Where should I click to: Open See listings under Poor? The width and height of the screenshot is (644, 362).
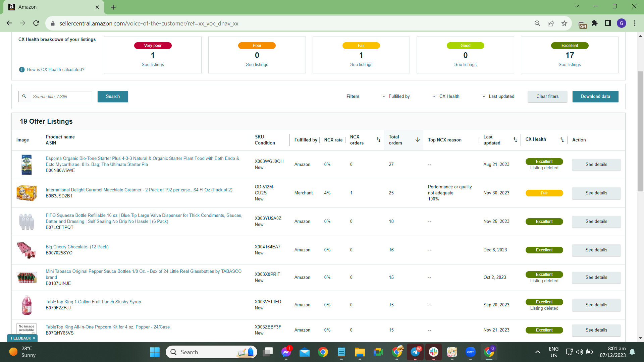coord(257,65)
